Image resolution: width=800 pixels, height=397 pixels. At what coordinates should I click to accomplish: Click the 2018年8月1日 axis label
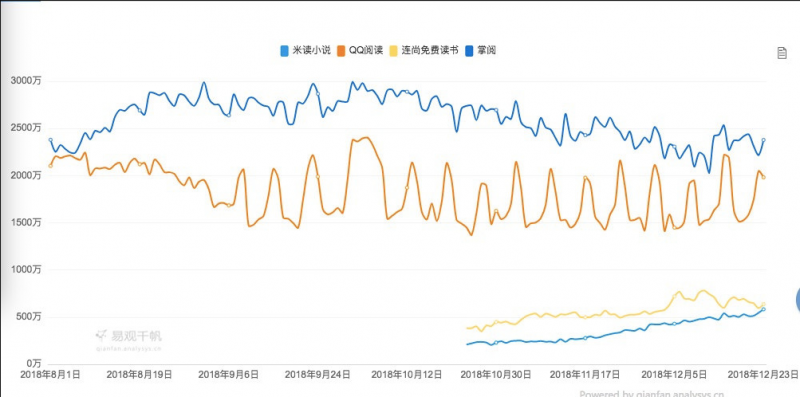tap(50, 375)
